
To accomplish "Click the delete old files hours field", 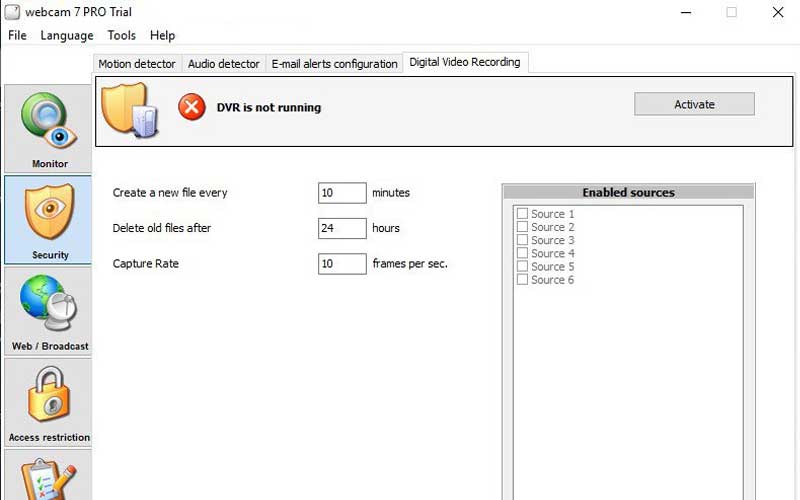I will [342, 228].
